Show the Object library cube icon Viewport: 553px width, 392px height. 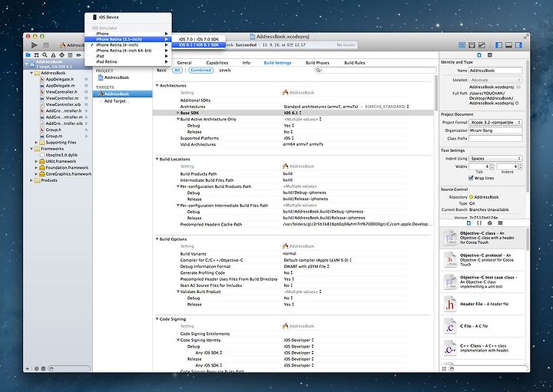pyautogui.click(x=489, y=223)
